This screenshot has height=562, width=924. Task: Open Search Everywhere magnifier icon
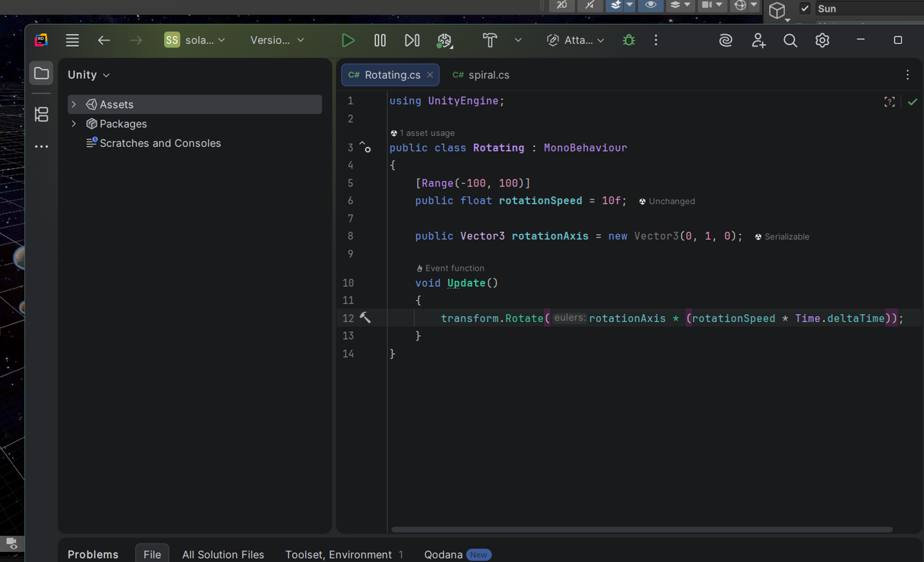click(790, 40)
